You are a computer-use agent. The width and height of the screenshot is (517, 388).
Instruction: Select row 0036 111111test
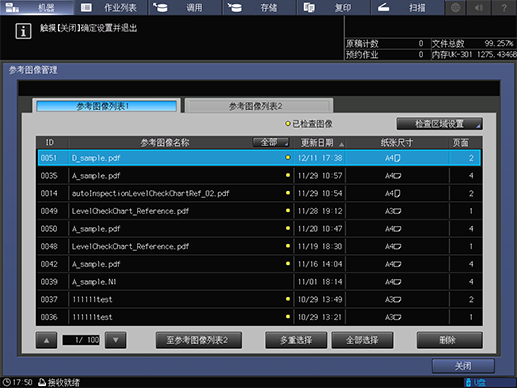259,317
